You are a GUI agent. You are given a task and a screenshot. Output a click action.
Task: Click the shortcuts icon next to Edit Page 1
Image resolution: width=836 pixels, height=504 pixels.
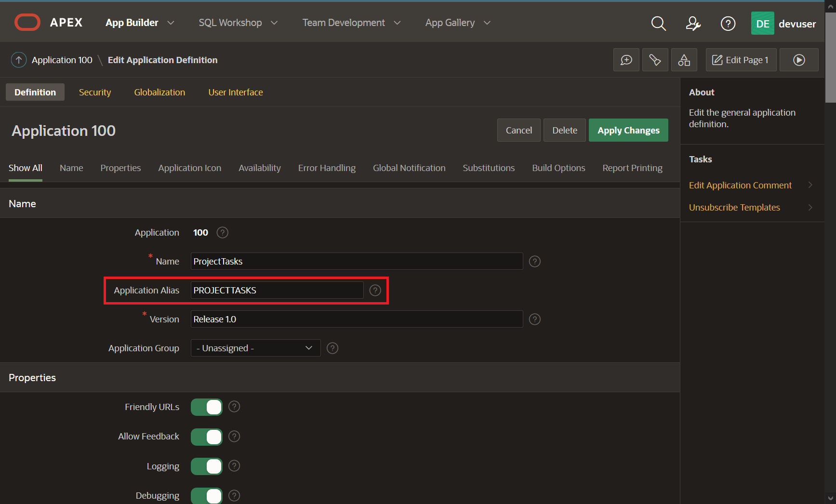click(x=655, y=60)
